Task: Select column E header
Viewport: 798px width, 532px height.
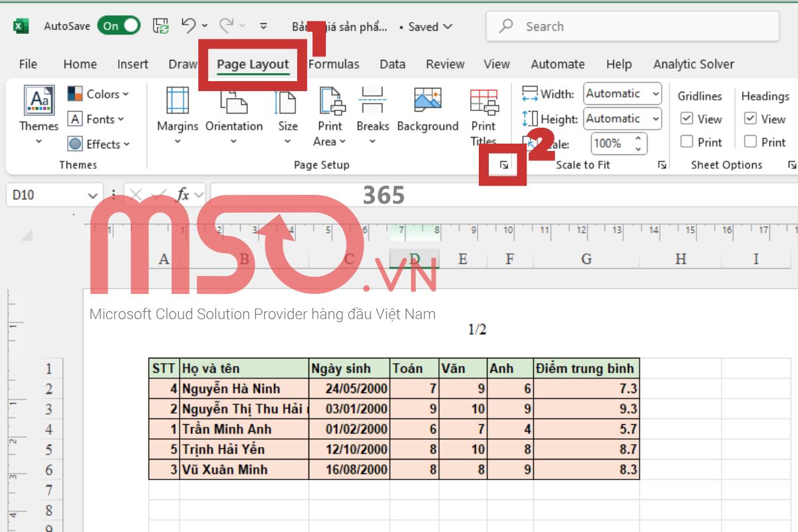Action: (x=463, y=259)
